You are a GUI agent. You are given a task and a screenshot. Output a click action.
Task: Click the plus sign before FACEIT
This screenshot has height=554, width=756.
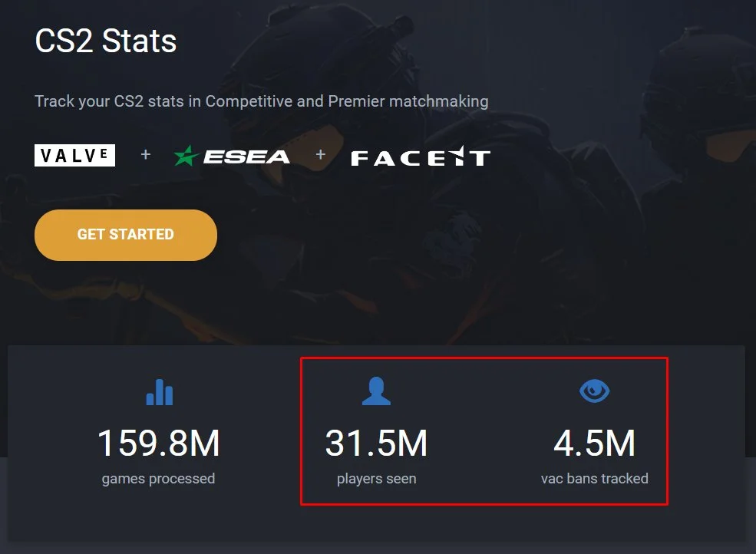(x=321, y=154)
